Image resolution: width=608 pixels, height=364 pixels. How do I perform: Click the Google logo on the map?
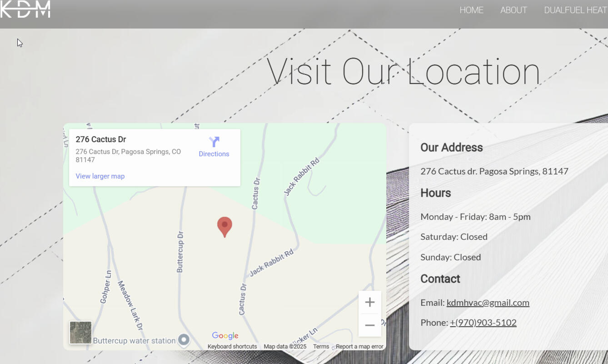[225, 336]
